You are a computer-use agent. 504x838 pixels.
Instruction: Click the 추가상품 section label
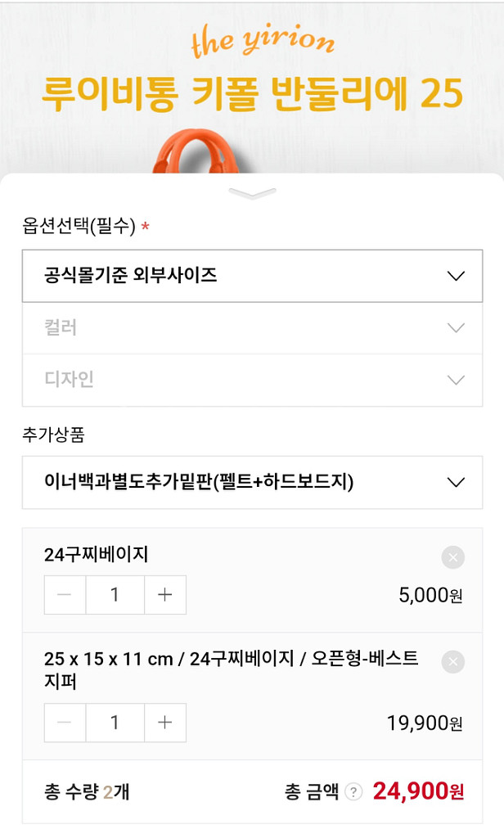pyautogui.click(x=53, y=435)
